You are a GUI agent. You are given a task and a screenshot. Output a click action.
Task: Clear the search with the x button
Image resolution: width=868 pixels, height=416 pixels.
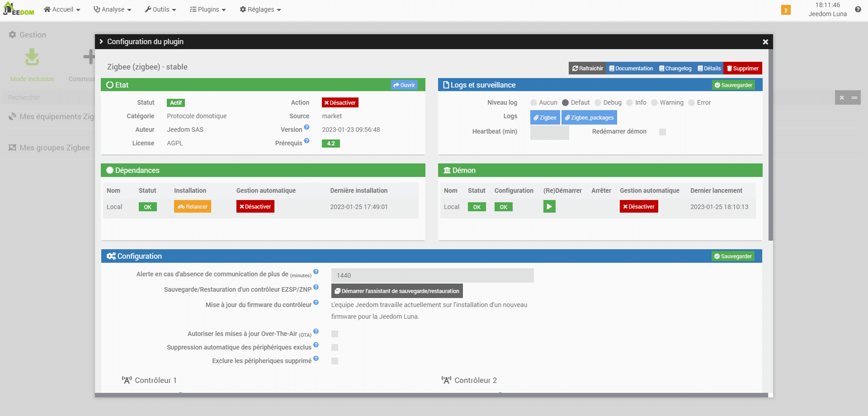(x=841, y=98)
